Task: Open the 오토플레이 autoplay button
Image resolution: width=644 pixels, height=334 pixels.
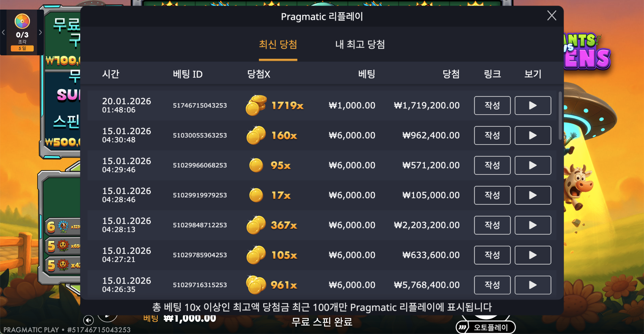Action: (x=486, y=327)
